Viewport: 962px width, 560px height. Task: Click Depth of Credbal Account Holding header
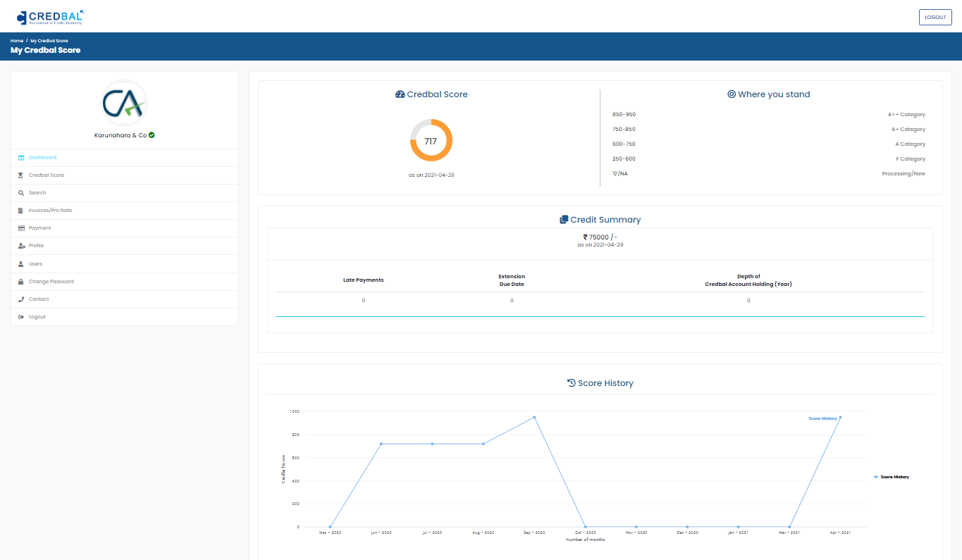pos(748,280)
